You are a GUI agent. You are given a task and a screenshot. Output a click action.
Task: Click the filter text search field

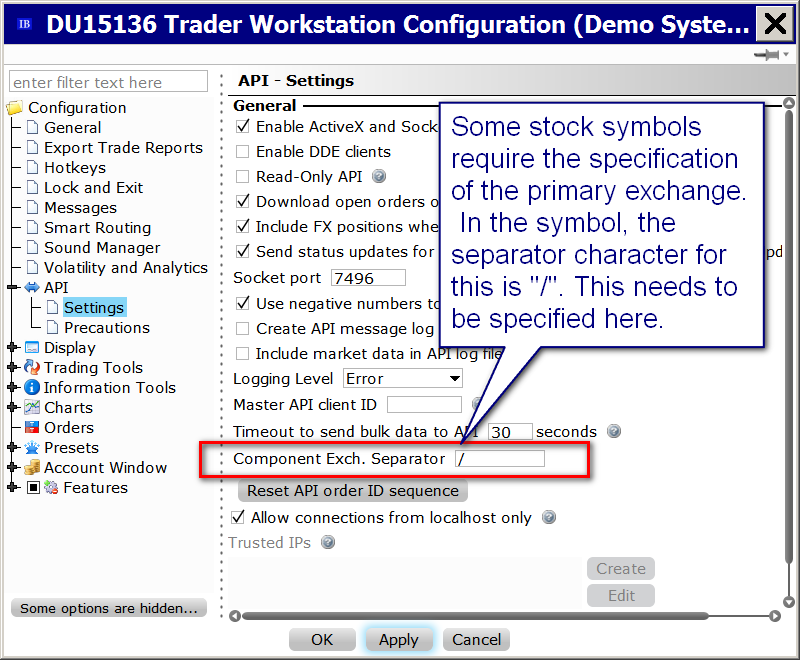pos(109,82)
